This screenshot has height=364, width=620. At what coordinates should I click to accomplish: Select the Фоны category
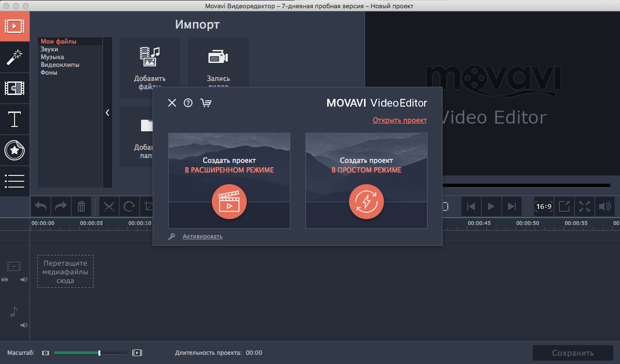pos(49,73)
